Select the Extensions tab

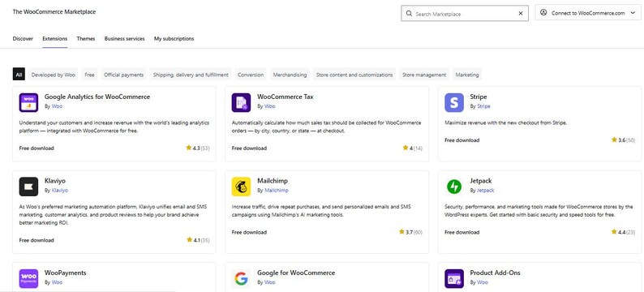click(54, 39)
